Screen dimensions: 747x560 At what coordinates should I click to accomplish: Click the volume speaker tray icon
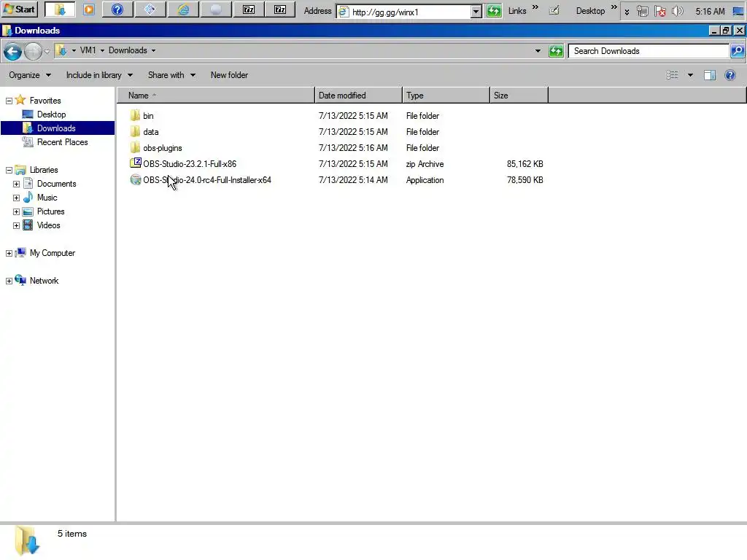coord(677,11)
